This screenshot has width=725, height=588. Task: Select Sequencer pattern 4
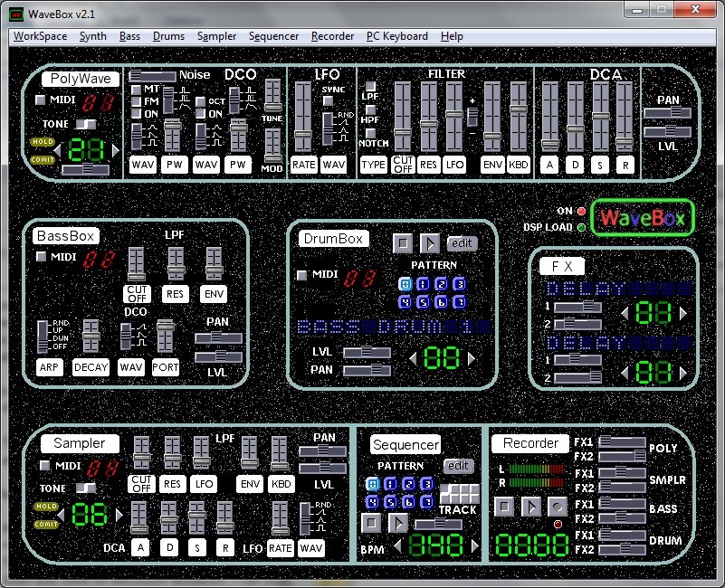pos(373,502)
